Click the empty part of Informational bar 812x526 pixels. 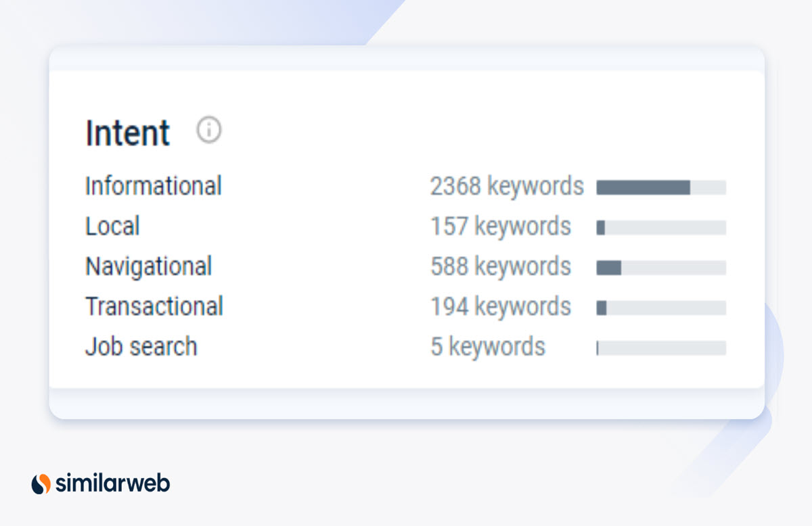pos(708,187)
